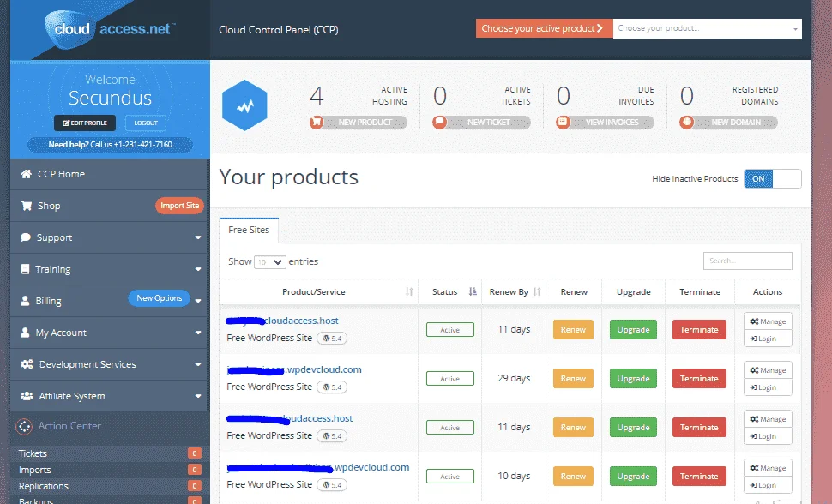Click WordPress 5.4 version badge in first row
Viewport: 832px width, 504px height.
coord(332,338)
